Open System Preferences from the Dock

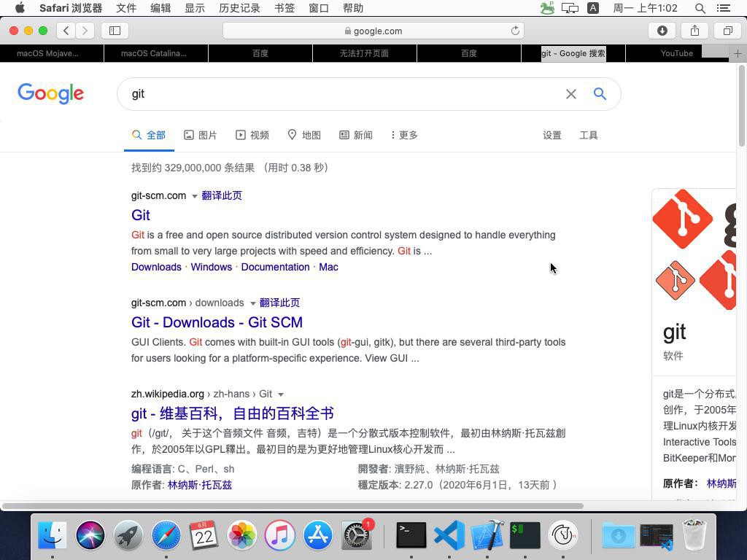[x=356, y=534]
